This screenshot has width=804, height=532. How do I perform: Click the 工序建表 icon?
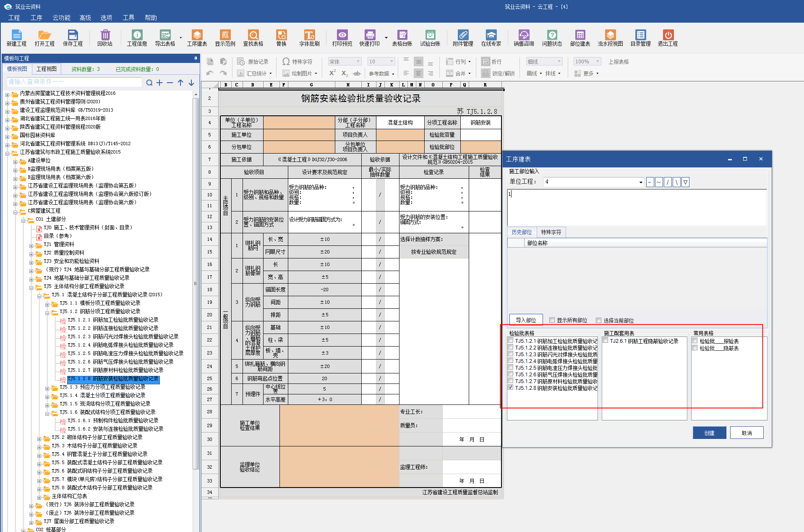[197, 38]
